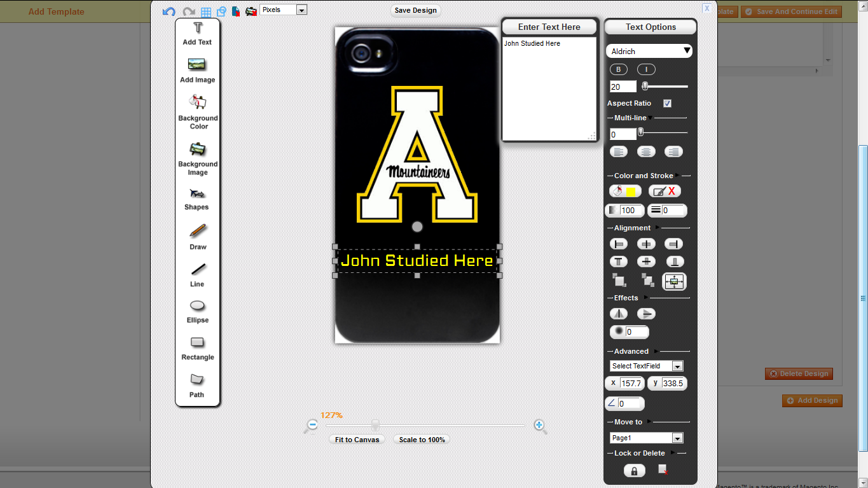This screenshot has width=868, height=488.
Task: Click the Undo arrow icon
Action: tap(169, 11)
